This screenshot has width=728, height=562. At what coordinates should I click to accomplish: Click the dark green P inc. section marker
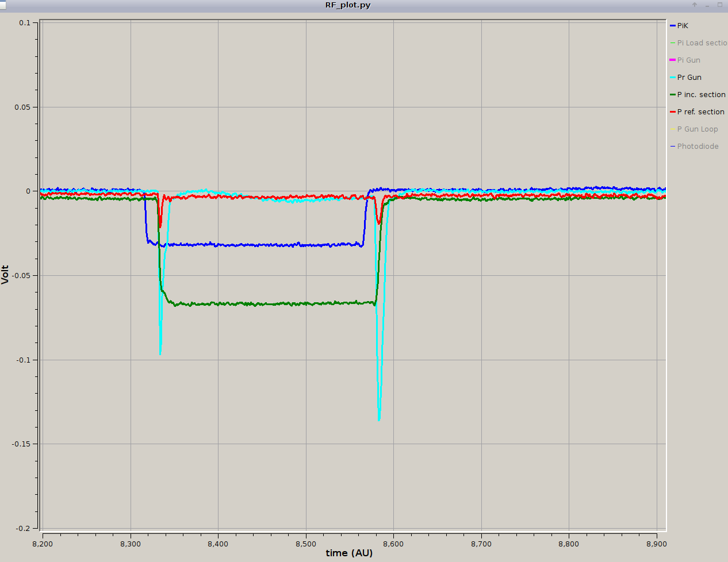673,95
